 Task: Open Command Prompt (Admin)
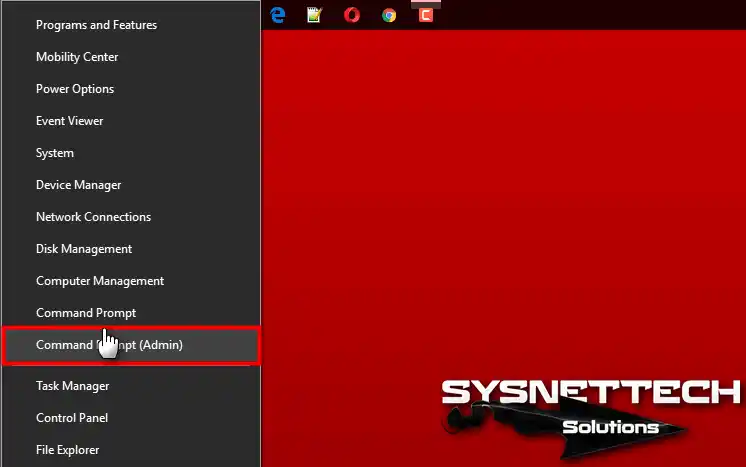point(131,345)
